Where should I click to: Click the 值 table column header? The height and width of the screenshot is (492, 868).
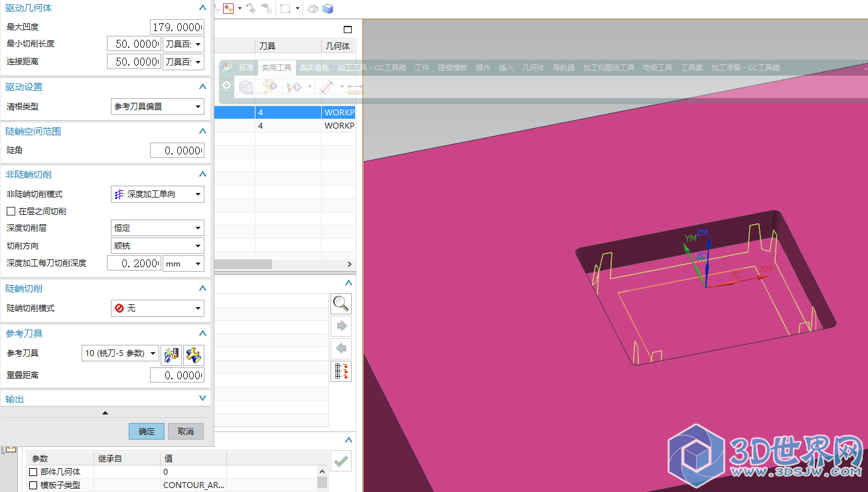[193, 458]
